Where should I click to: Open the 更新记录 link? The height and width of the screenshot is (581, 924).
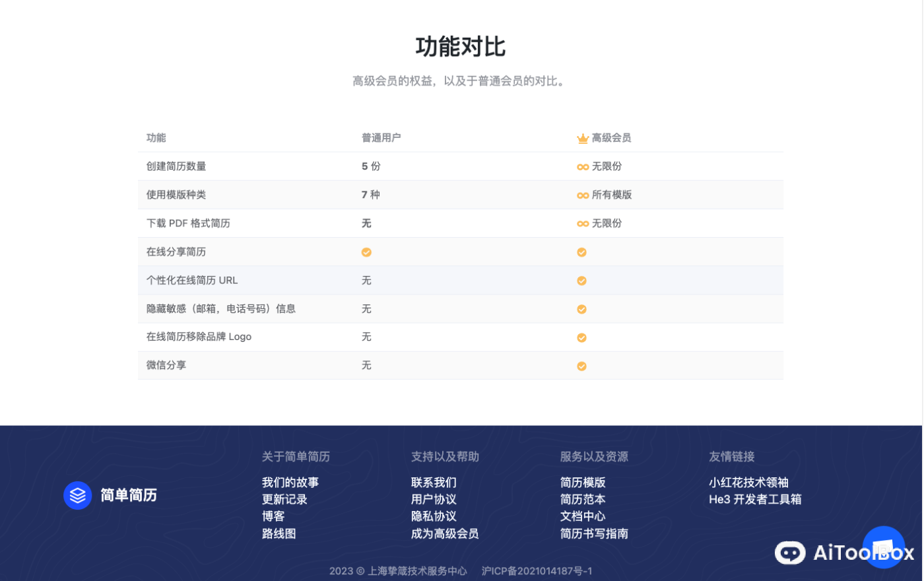point(285,499)
